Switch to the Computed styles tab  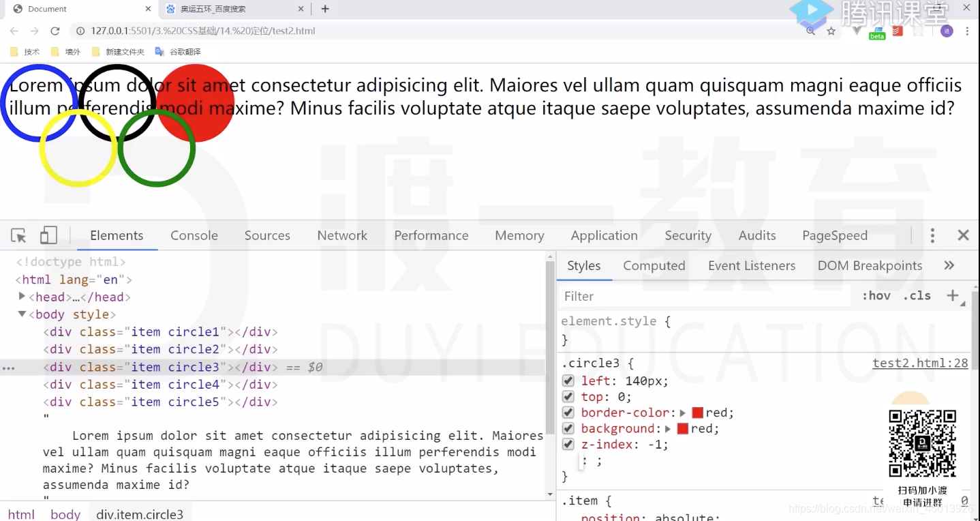[654, 266]
